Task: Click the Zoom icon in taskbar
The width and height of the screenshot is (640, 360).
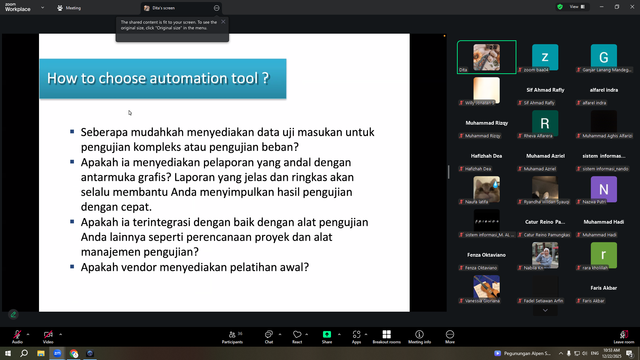Action: [x=57, y=353]
